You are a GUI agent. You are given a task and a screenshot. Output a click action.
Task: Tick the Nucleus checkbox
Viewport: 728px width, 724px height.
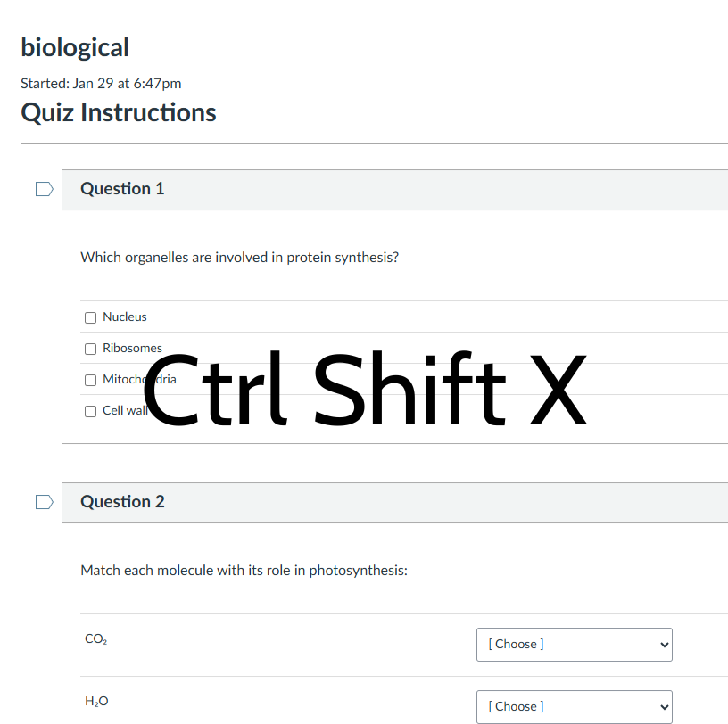(x=90, y=317)
